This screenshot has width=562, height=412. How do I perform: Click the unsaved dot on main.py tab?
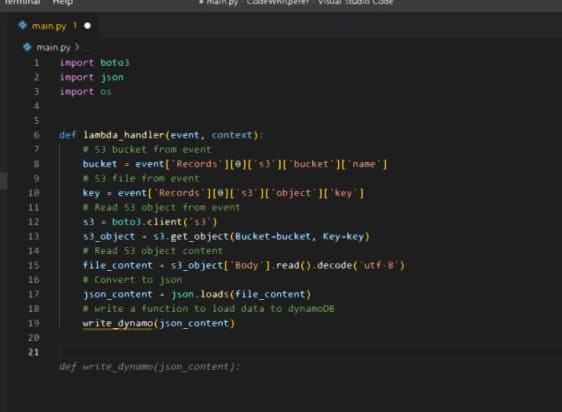87,26
